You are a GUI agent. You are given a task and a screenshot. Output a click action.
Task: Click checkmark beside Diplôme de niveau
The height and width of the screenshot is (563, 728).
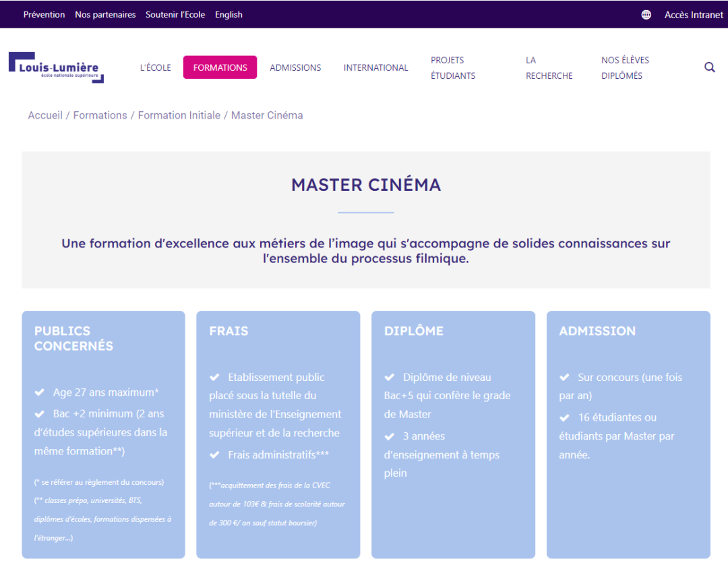pyautogui.click(x=390, y=377)
